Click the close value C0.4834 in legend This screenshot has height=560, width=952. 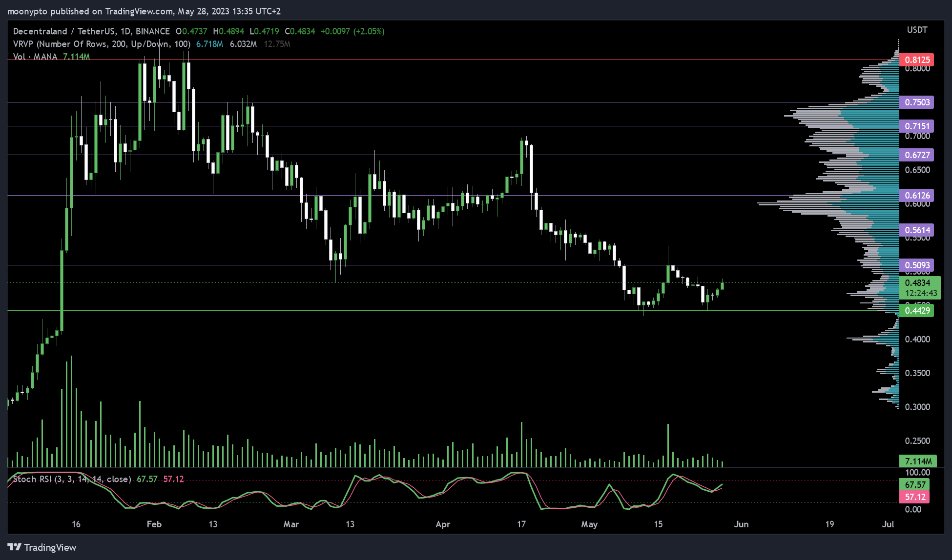point(300,31)
